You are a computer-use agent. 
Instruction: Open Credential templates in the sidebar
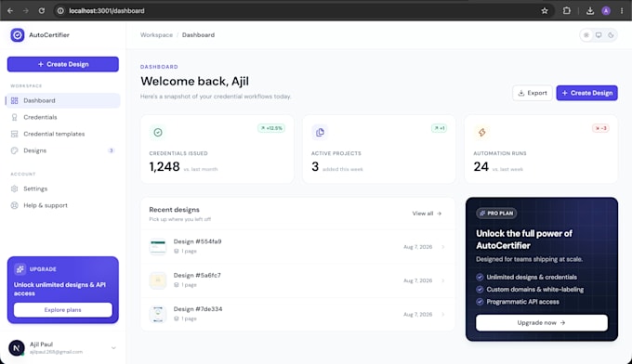(x=63, y=134)
